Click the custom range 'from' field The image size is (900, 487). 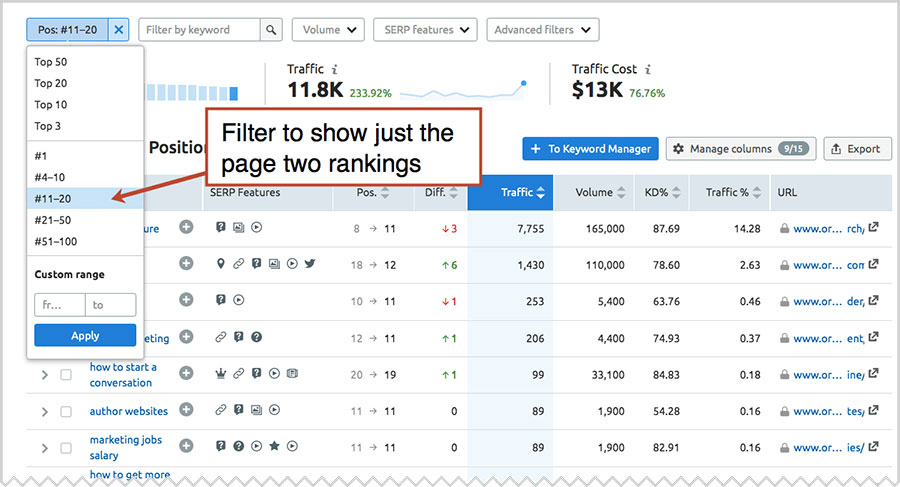tap(60, 305)
